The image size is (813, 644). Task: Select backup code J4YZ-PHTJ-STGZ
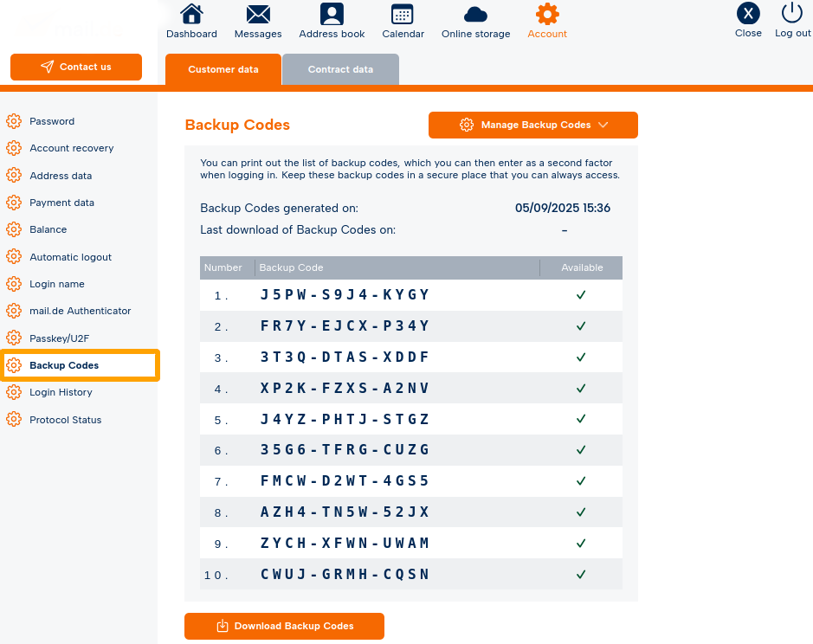tap(345, 418)
